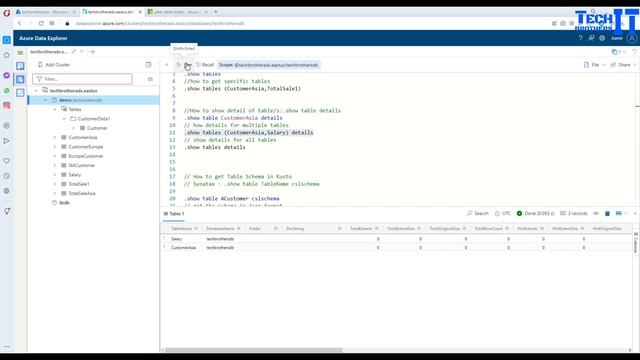Viewport: 640px width, 360px height.
Task: Open a new browser tab
Action: [x=216, y=12]
